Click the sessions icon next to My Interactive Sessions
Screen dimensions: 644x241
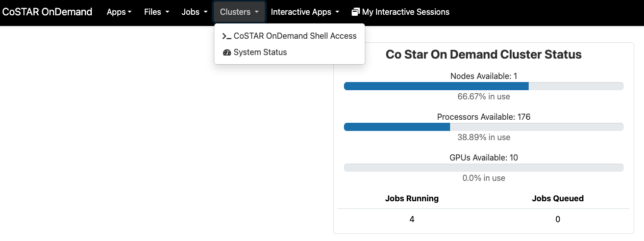tap(356, 12)
